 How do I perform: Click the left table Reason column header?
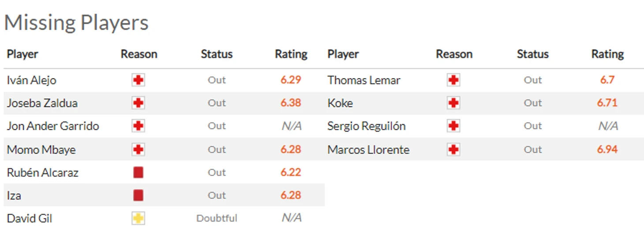(139, 54)
